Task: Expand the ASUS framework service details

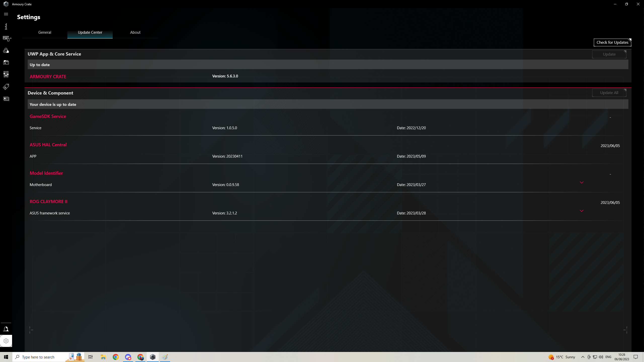Action: pyautogui.click(x=581, y=211)
